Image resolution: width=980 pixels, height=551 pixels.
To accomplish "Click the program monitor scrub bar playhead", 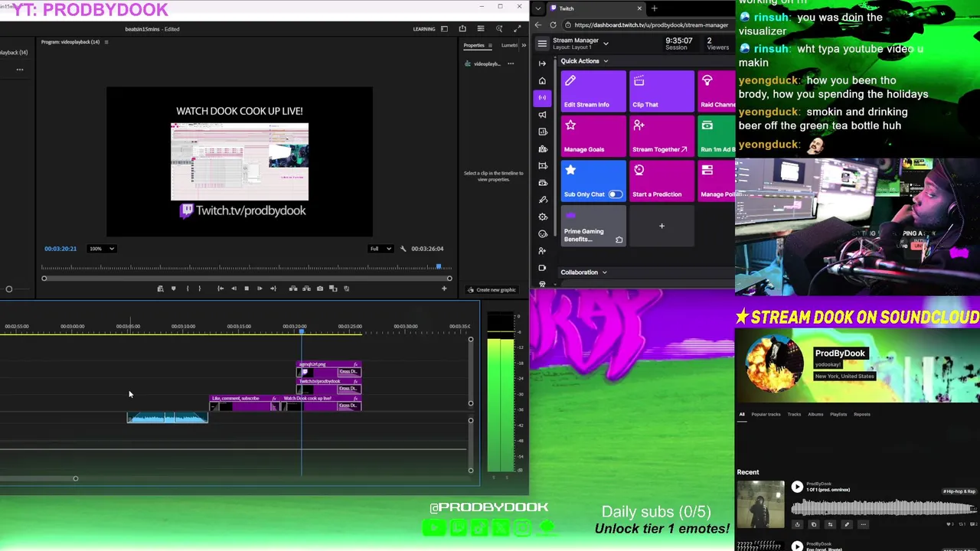I will coord(439,267).
